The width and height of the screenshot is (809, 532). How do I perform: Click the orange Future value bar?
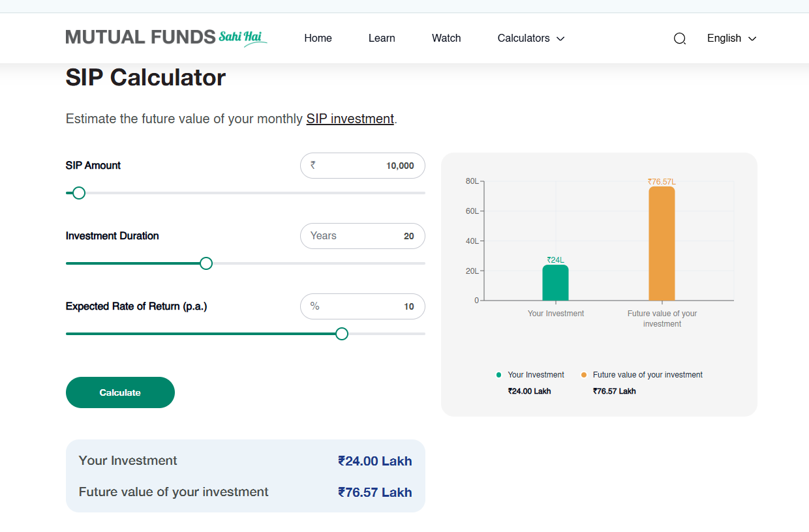pyautogui.click(x=662, y=243)
